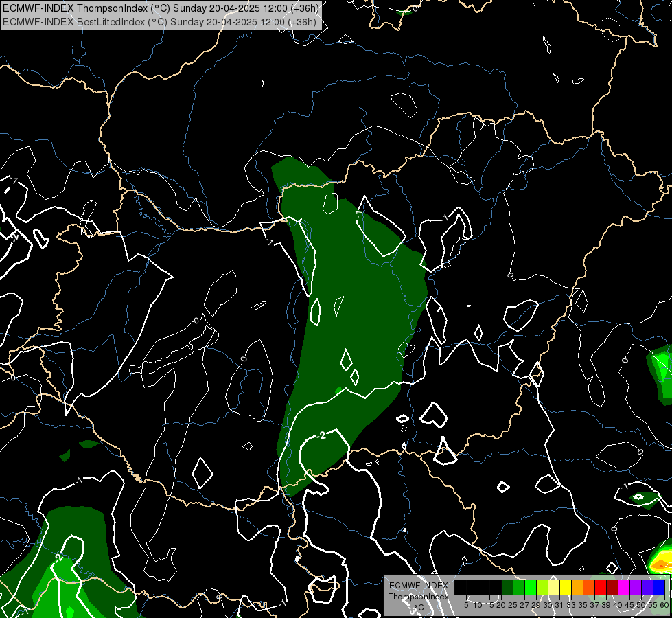Click the ECMWF-INDEX label in the legend
The width and height of the screenshot is (672, 618).
tap(419, 586)
